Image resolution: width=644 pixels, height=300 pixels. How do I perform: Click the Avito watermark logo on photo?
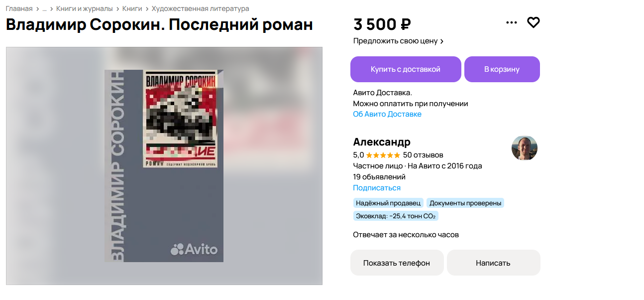tap(194, 249)
